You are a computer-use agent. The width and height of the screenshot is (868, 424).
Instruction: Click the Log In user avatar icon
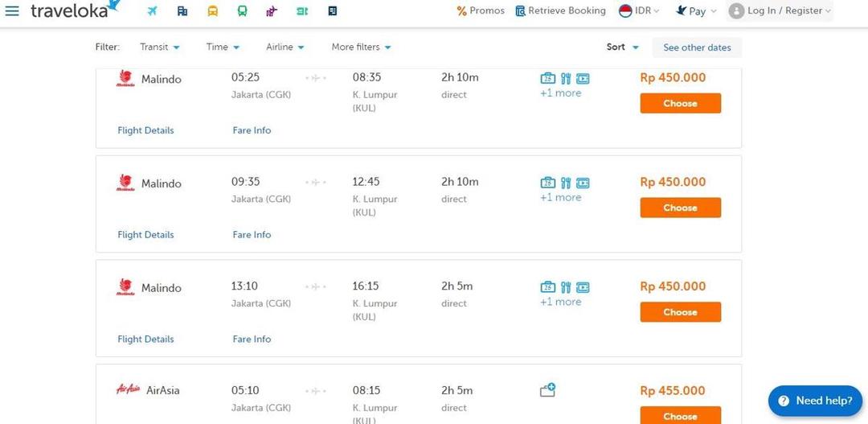coord(736,11)
